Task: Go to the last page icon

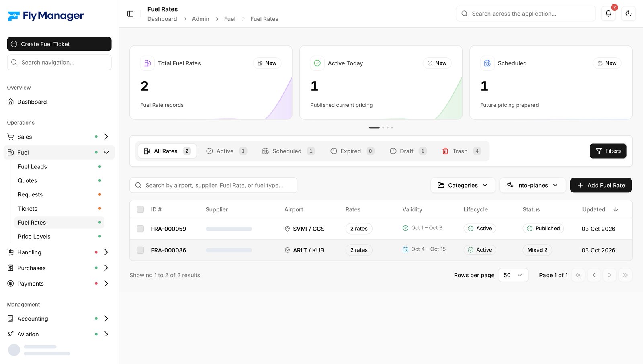Action: coord(625,275)
